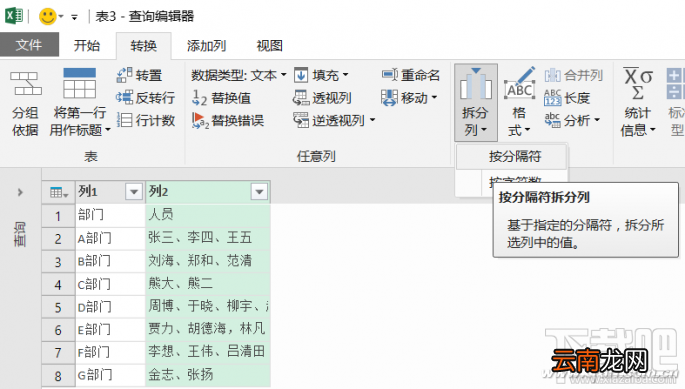
Task: Click cell A部门
Action: 110,239
